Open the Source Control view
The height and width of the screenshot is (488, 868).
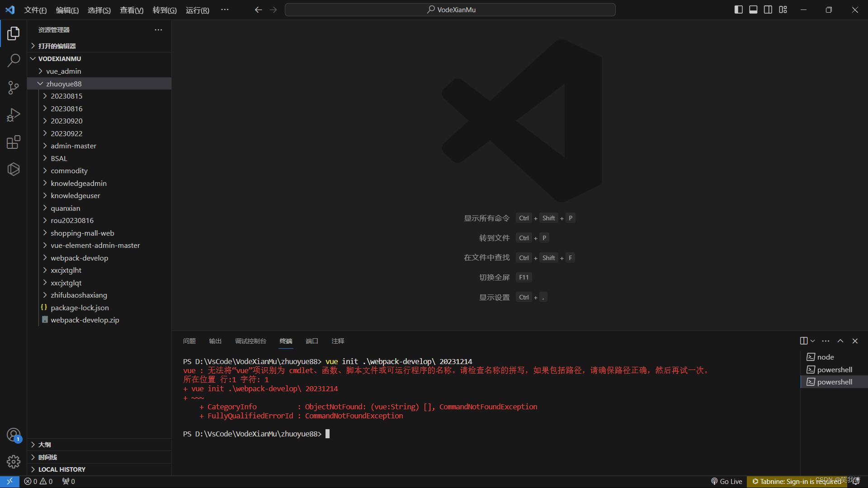[14, 87]
